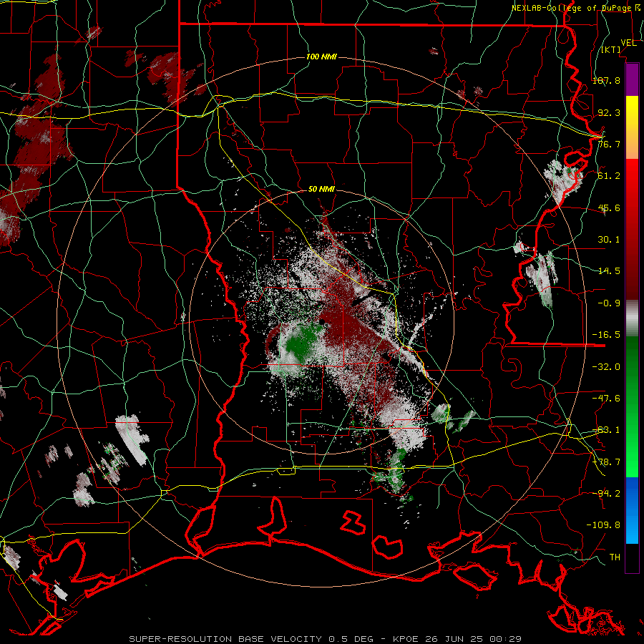
Task: Click the 76.7 velocity scale value
Action: 609,144
